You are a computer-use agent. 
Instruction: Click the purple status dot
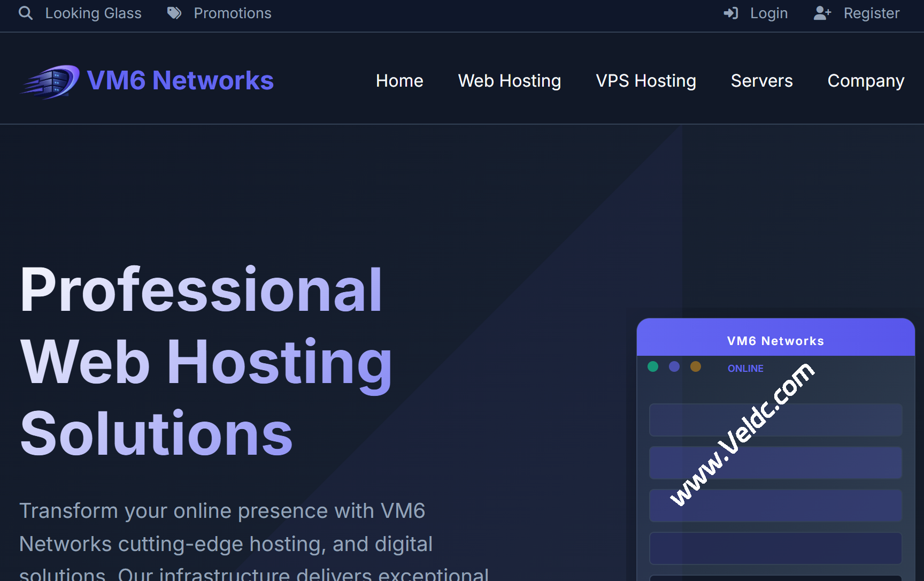pyautogui.click(x=674, y=366)
